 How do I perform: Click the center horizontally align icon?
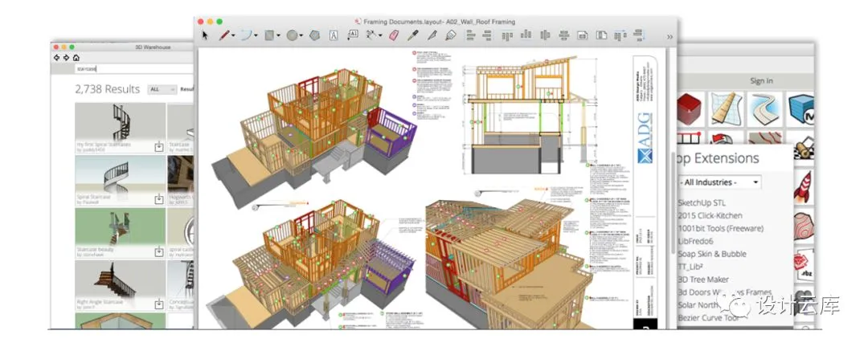coord(564,35)
